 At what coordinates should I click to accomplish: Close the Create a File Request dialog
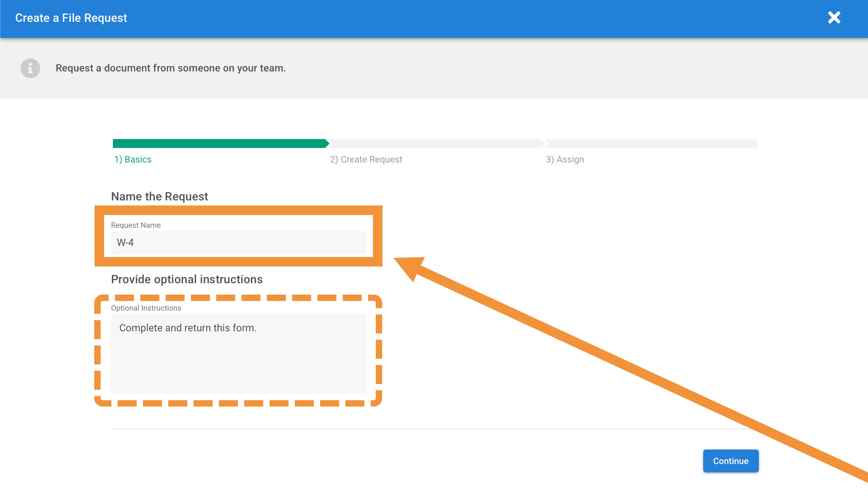click(834, 18)
